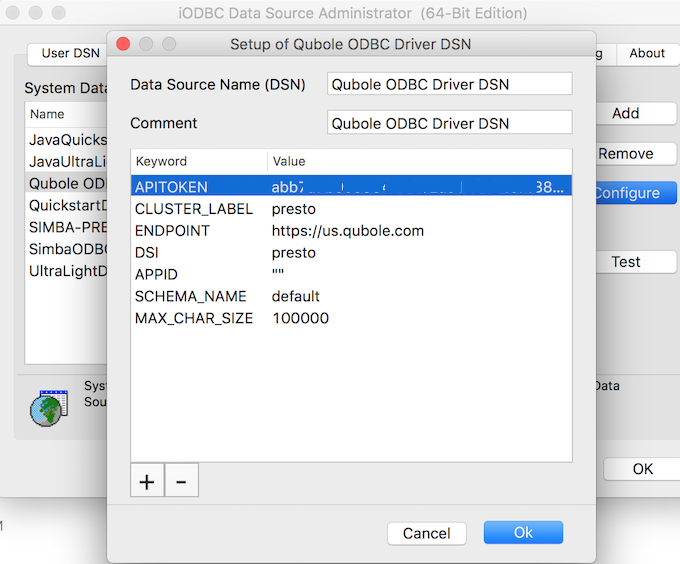Select Quickstart data source in list
This screenshot has width=680, height=564.
point(66,205)
